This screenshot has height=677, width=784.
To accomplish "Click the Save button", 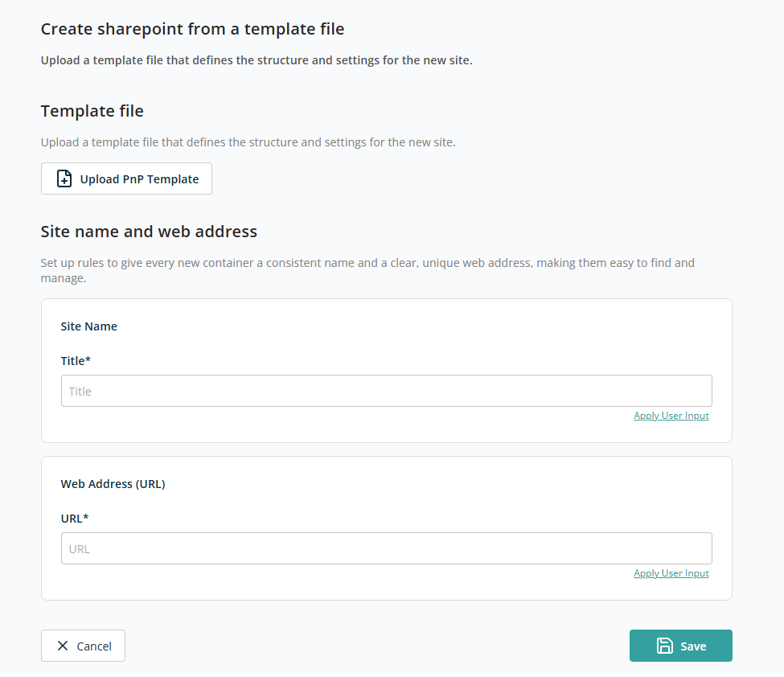I will coord(680,646).
